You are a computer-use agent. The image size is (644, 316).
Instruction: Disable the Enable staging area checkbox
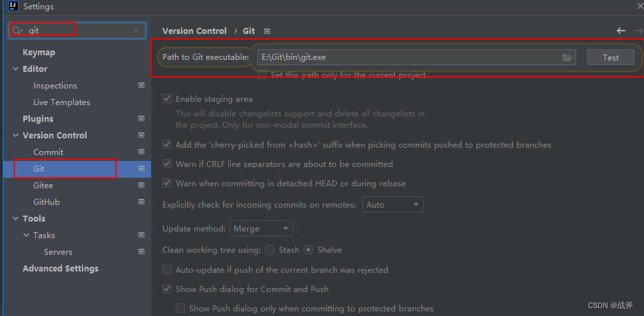[x=167, y=99]
